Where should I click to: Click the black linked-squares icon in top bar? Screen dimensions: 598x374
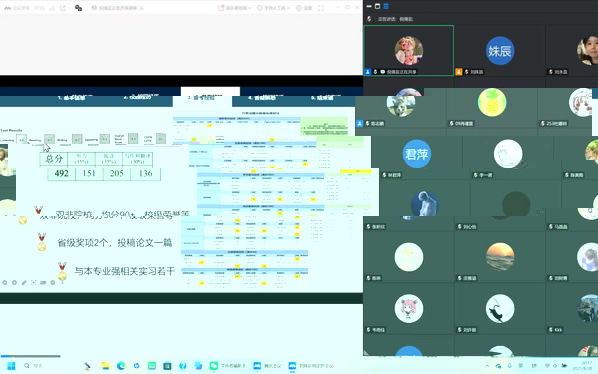pos(79,8)
